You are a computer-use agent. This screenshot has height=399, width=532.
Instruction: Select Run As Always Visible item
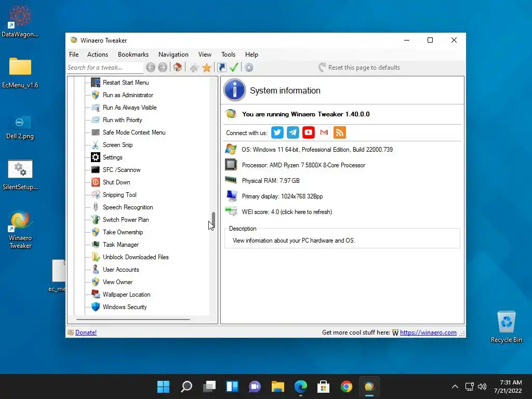[129, 108]
